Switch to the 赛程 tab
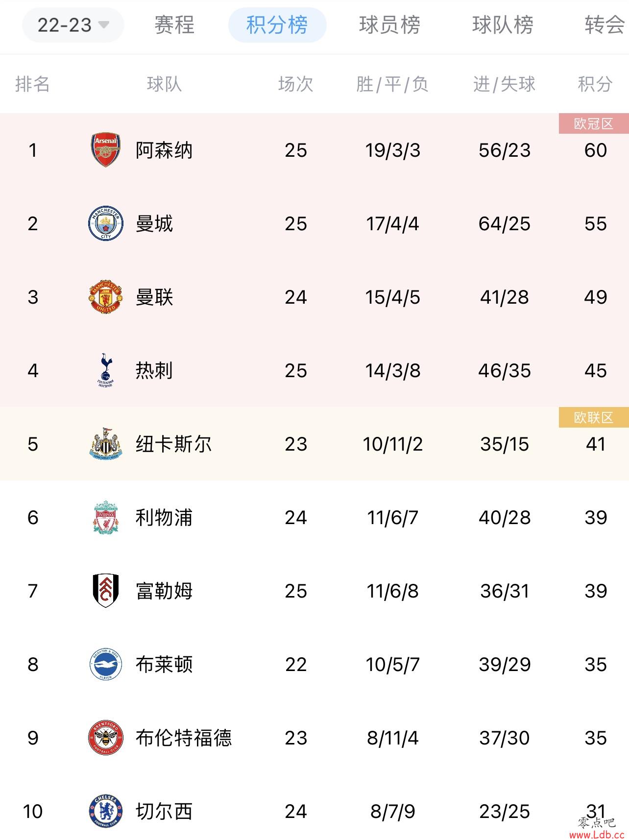 point(174,25)
